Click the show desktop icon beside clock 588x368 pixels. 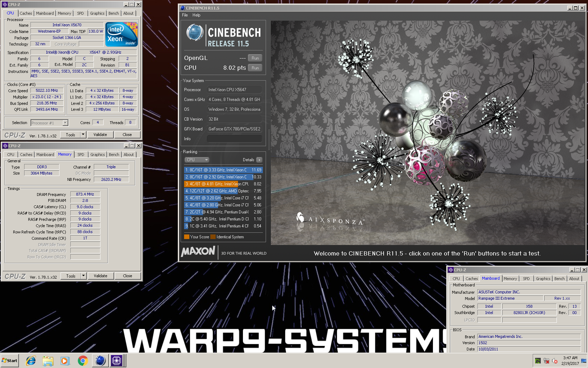(x=584, y=361)
